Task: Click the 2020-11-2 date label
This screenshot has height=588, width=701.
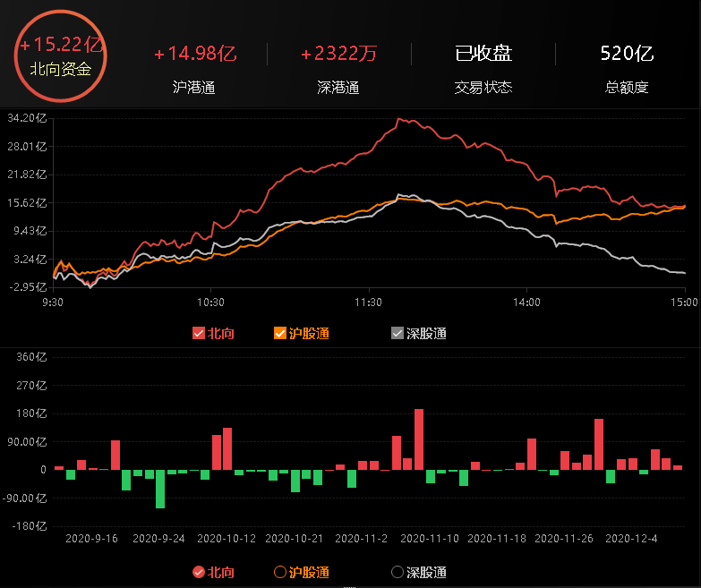Action: [361, 539]
